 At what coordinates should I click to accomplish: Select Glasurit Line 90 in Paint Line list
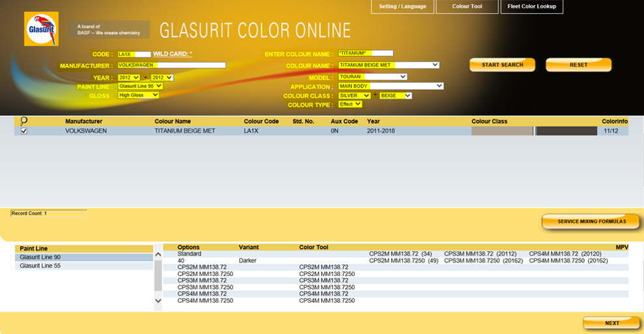pos(84,257)
